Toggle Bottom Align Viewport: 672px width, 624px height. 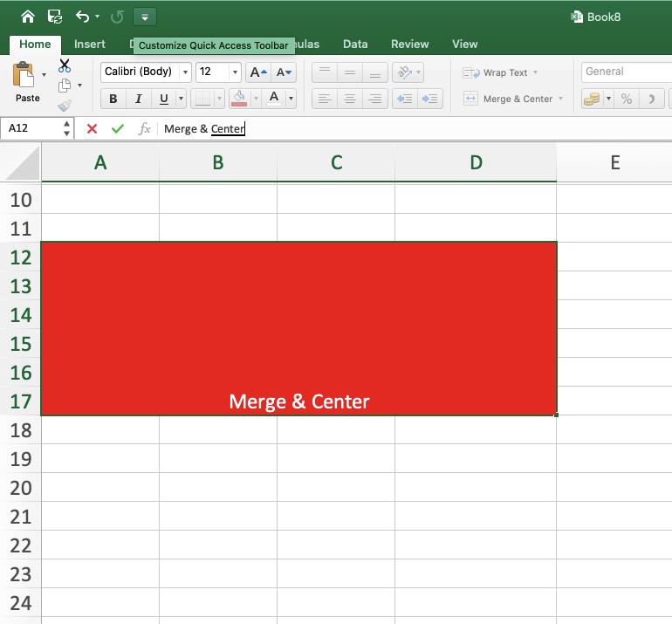coord(375,72)
